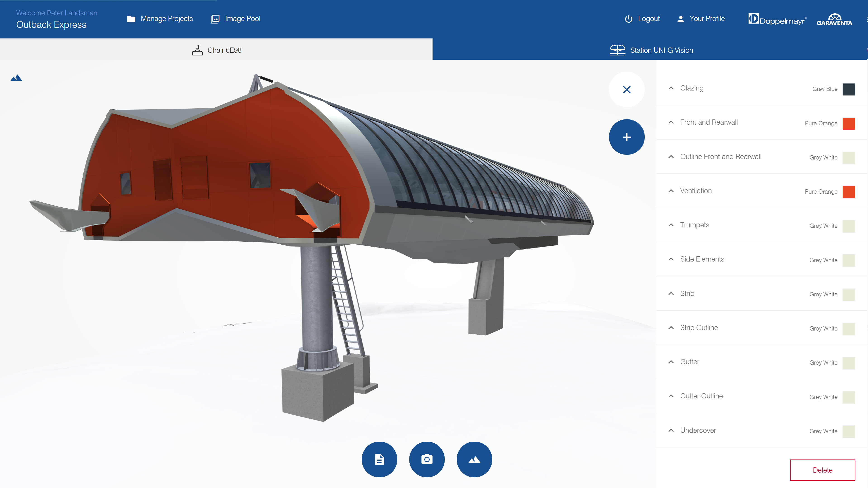
Task: Toggle the Gutter Outline chevron
Action: click(x=671, y=396)
